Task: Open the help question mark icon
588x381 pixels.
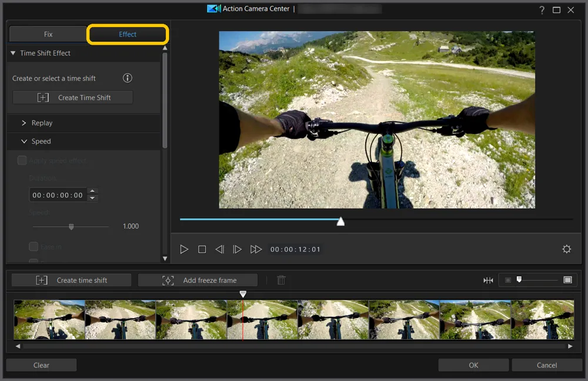Action: coord(542,10)
